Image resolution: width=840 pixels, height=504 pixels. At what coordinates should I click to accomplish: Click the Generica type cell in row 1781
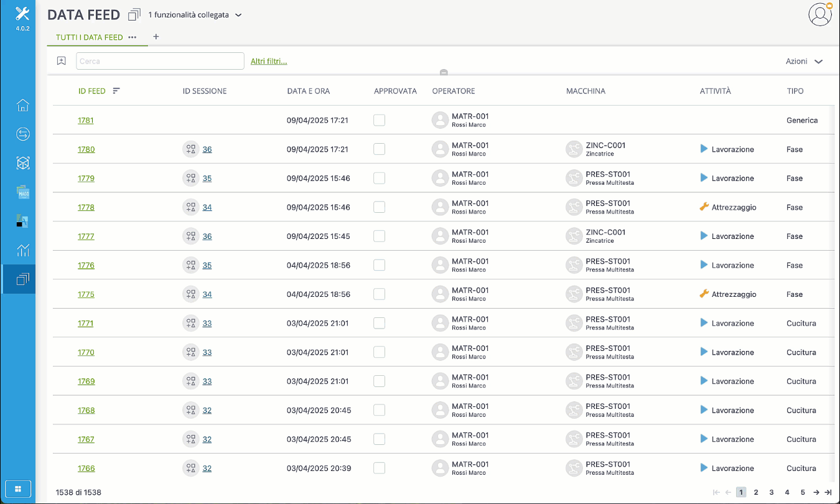click(802, 120)
